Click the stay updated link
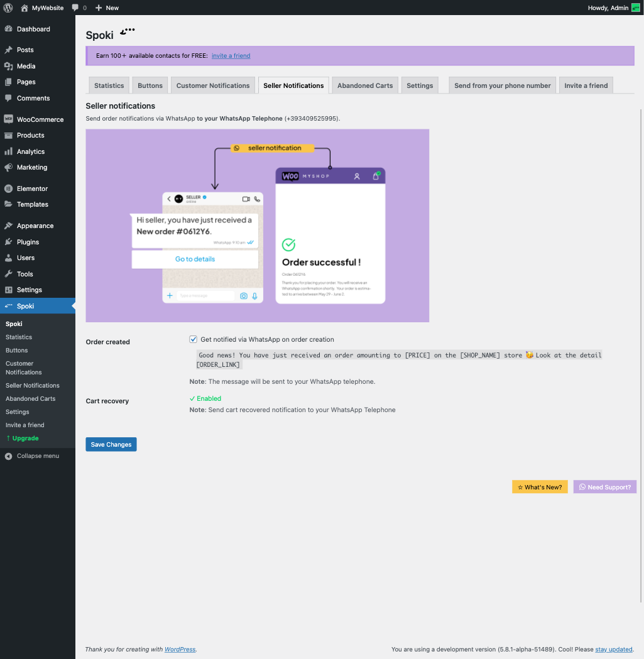This screenshot has width=644, height=659. click(614, 650)
